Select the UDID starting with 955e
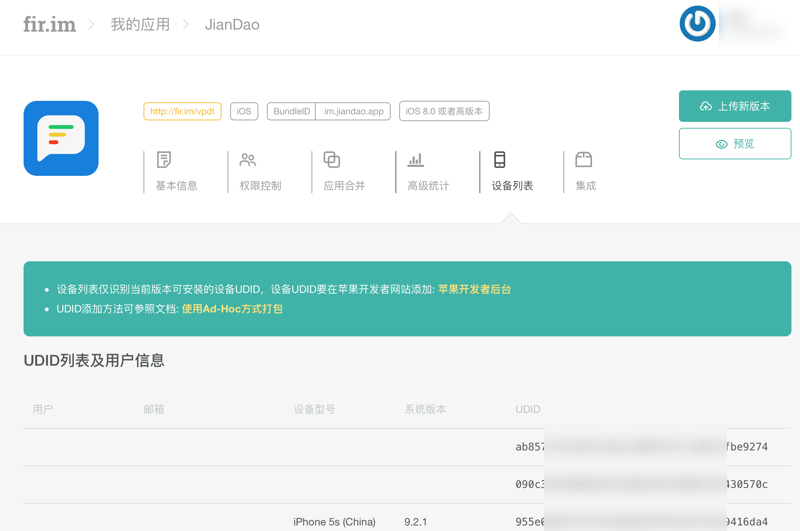800x531 pixels. click(641, 522)
